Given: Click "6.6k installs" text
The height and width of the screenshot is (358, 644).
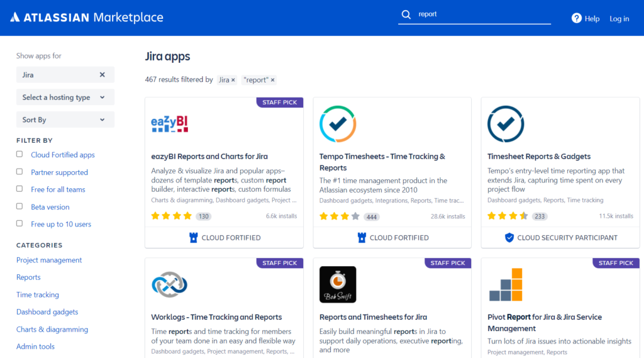Looking at the screenshot, I should [x=281, y=216].
